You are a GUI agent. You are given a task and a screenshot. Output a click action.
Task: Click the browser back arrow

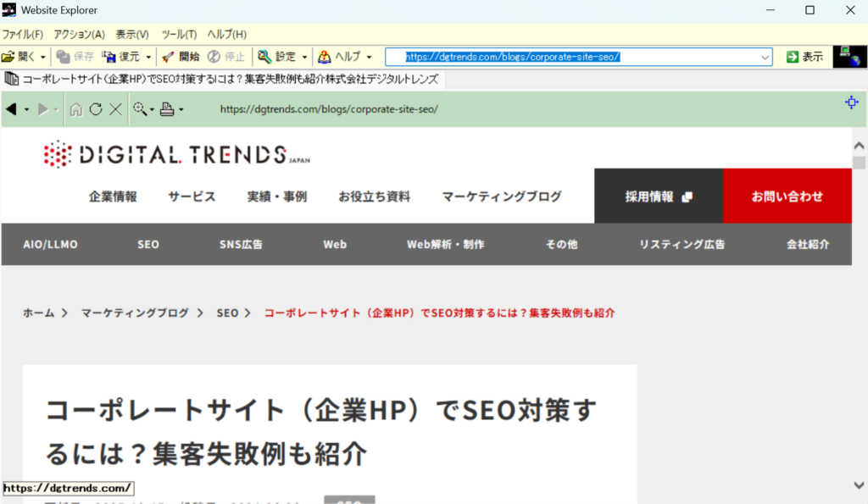(x=11, y=109)
